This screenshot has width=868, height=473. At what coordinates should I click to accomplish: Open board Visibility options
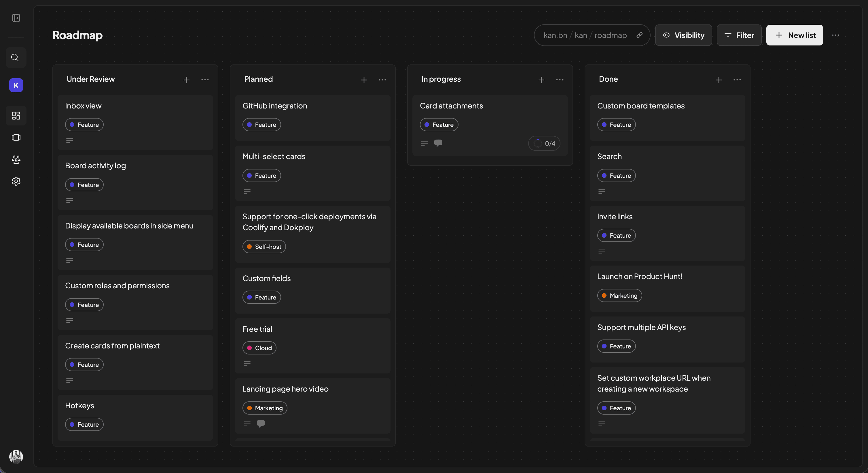(x=683, y=35)
